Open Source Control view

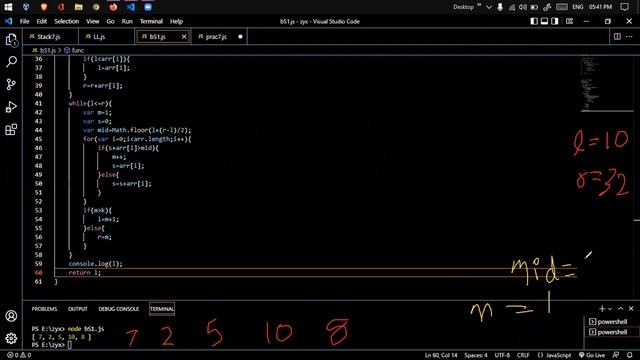11,84
